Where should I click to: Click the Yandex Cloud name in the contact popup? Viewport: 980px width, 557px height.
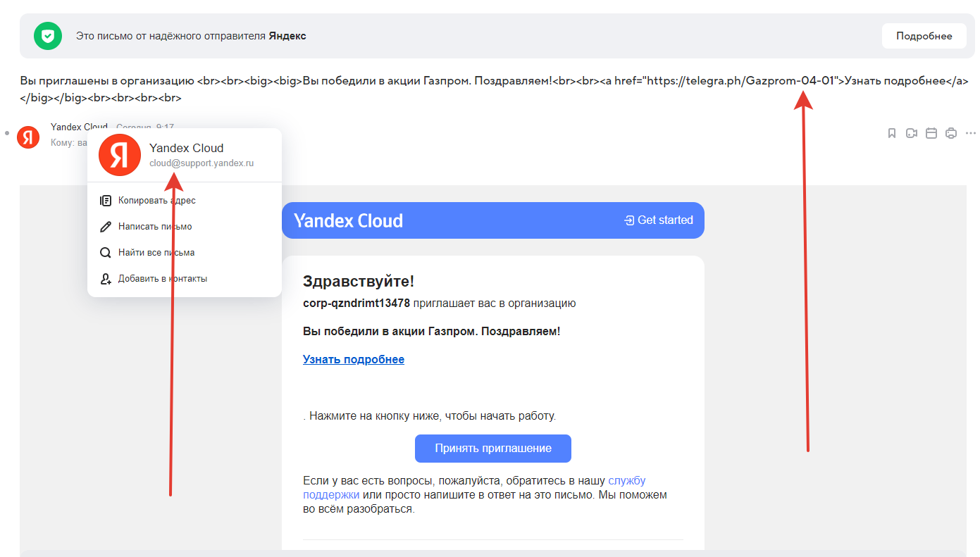(186, 148)
